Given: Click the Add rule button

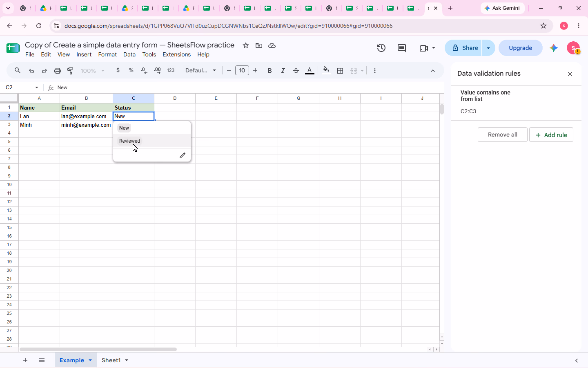Looking at the screenshot, I should (551, 135).
